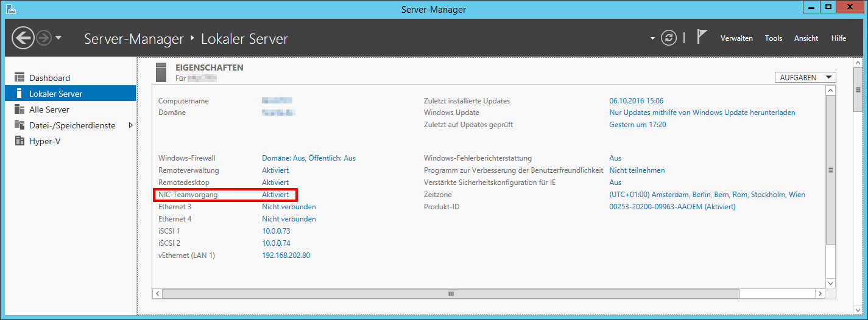Click Ethernet 3 Nicht verbunden link

click(x=289, y=207)
